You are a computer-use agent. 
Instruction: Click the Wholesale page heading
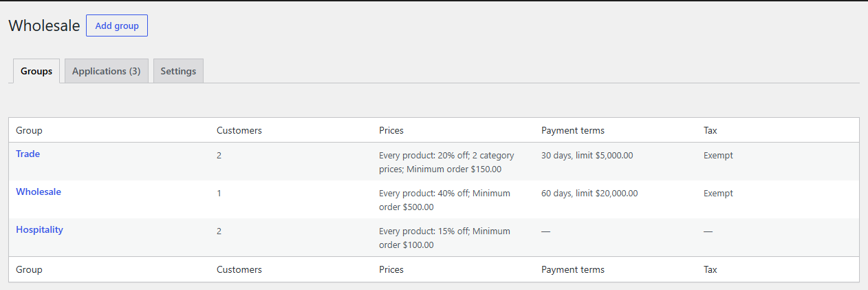(44, 25)
